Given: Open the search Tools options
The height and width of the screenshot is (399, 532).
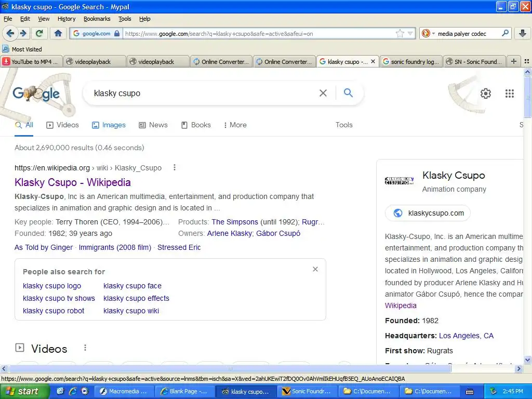Looking at the screenshot, I should tap(344, 125).
